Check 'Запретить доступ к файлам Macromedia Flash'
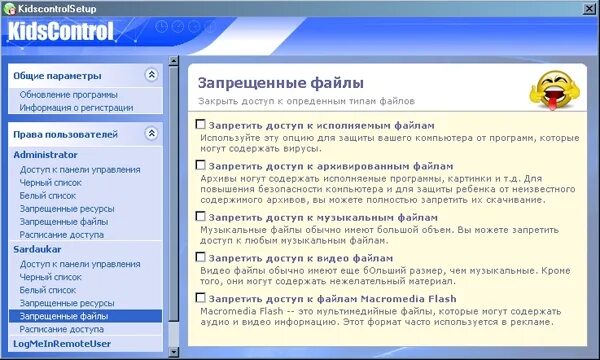 201,298
